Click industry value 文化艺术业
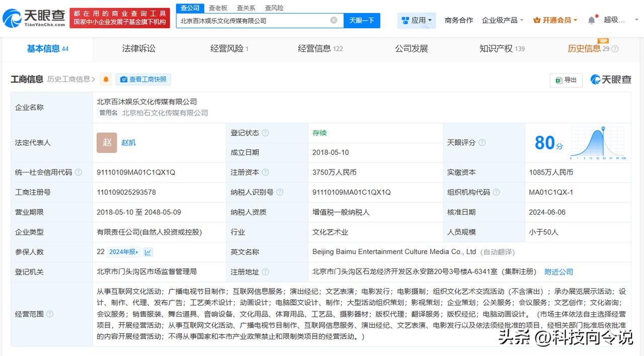The image size is (644, 356). pyautogui.click(x=330, y=232)
